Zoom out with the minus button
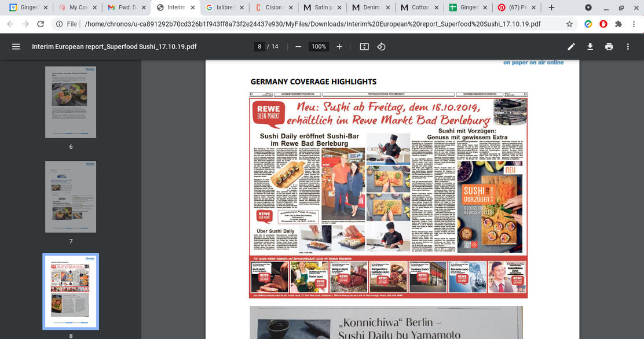Image resolution: width=644 pixels, height=339 pixels. (299, 47)
